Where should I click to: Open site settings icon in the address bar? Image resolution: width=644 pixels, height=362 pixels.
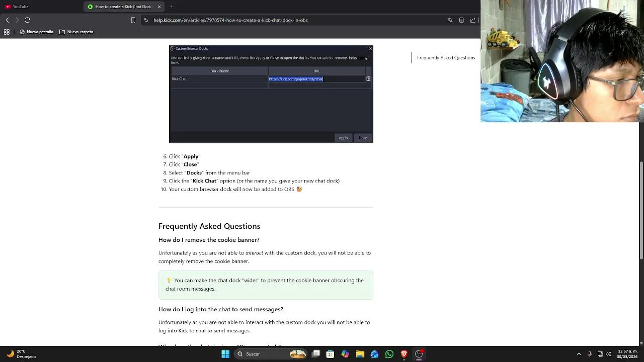click(146, 20)
